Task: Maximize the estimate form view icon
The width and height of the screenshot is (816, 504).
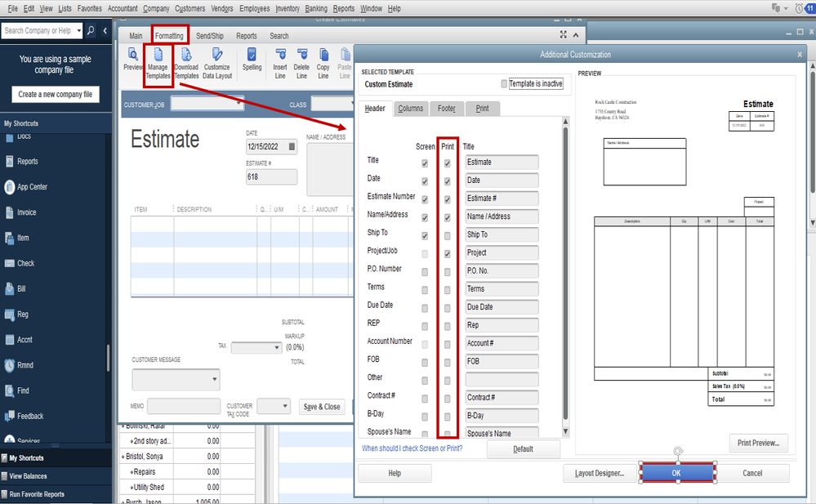Action: (563, 34)
